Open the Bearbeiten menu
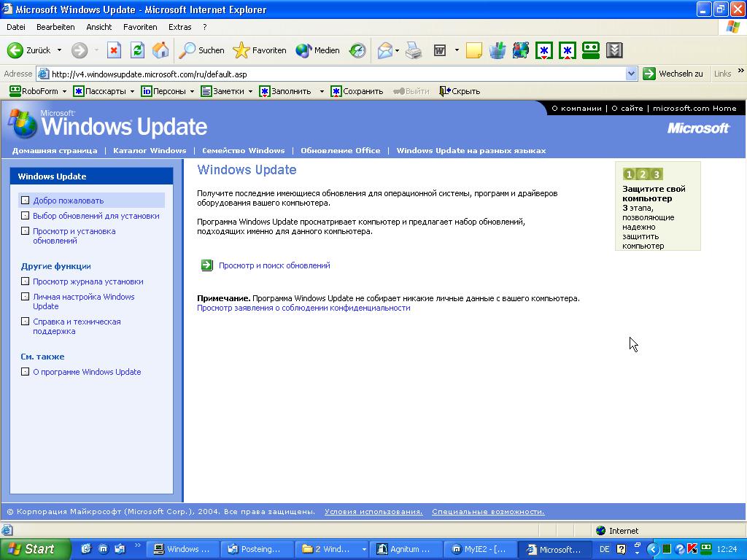 55,27
